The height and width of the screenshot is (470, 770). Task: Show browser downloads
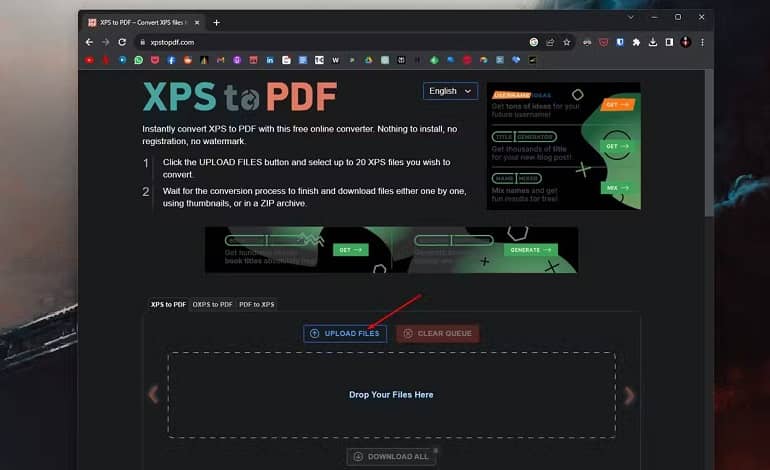653,42
